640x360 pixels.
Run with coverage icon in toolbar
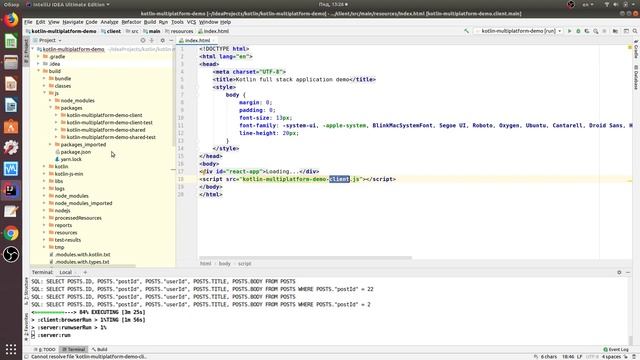click(x=587, y=31)
